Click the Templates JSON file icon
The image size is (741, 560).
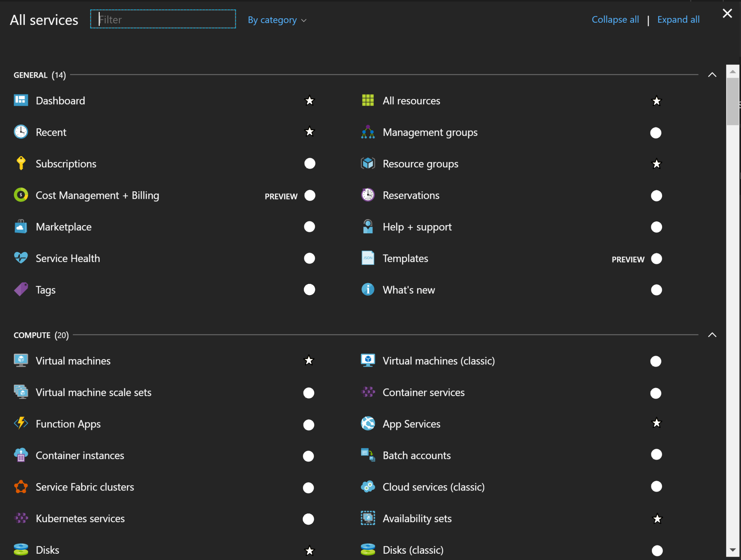[x=368, y=258]
